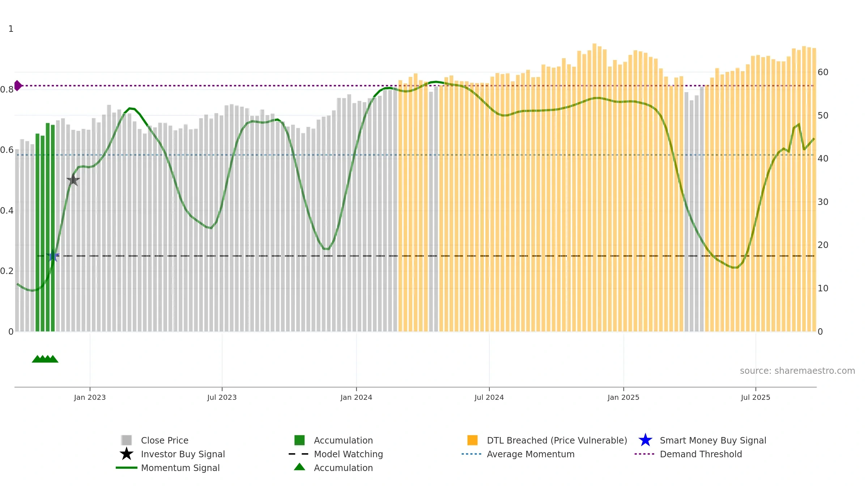Screen dimensions: 868x488
Task: Click the Jul 2025 axis label
Action: coord(756,397)
